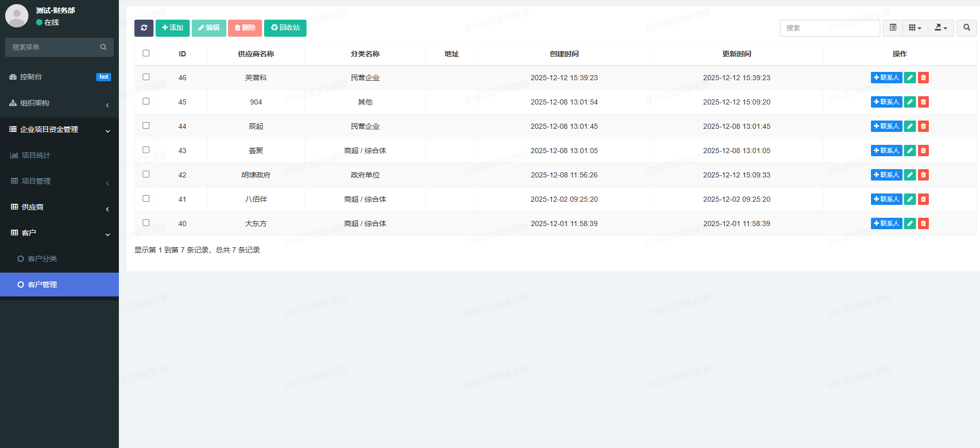Tick the checkbox for row ID 41

point(146,199)
